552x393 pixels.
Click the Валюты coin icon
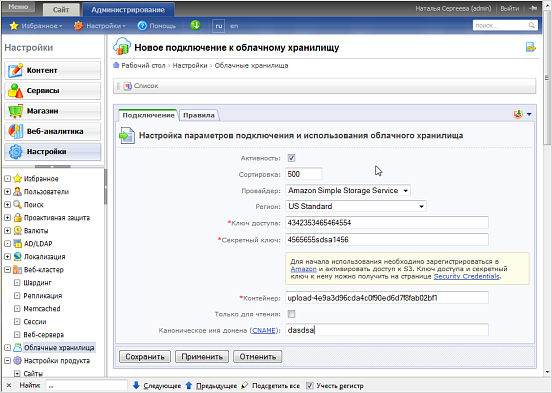(17, 231)
